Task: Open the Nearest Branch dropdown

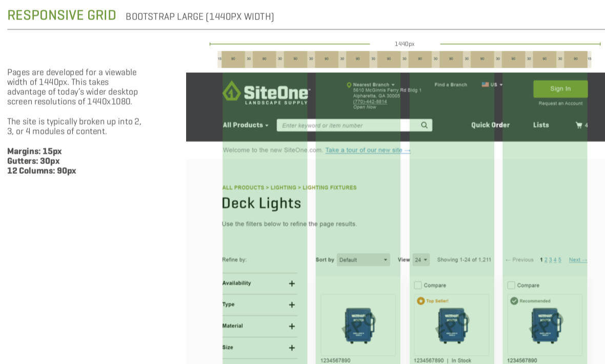Action: (374, 85)
